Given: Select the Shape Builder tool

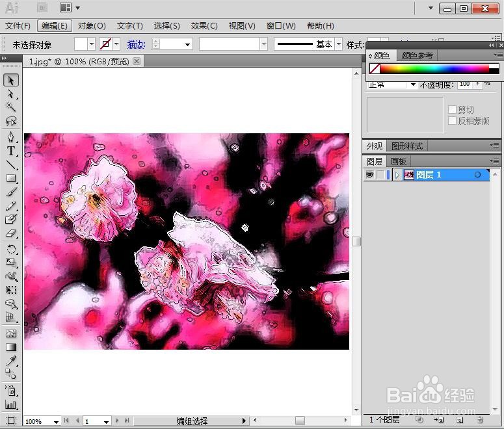Looking at the screenshot, I should [x=11, y=304].
